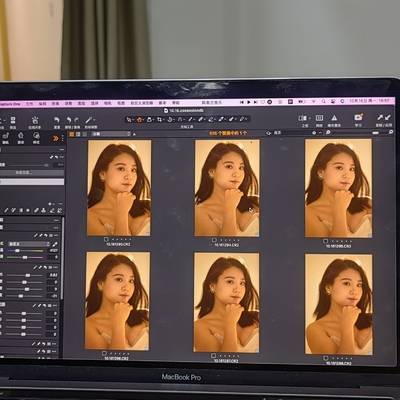This screenshot has height=400, width=400.
Task: Select the first thumbnail in the top row
Action: point(119,188)
